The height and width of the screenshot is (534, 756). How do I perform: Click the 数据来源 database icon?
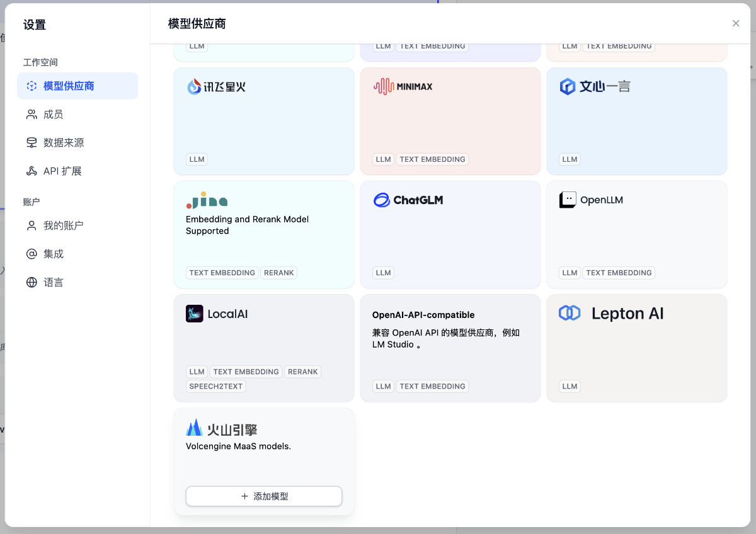[x=31, y=143]
